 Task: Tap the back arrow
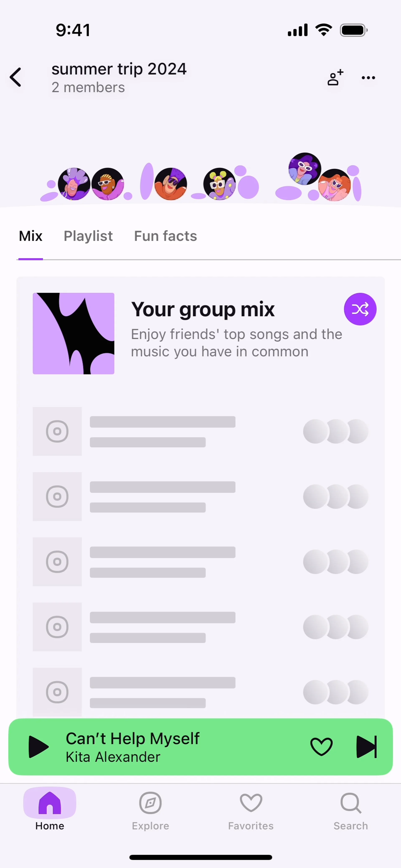[x=16, y=77]
